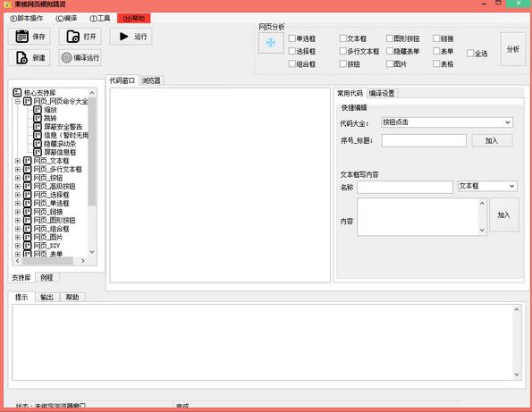The image size is (532, 412).
Task: Toggle the 图片 checkbox
Action: [390, 63]
